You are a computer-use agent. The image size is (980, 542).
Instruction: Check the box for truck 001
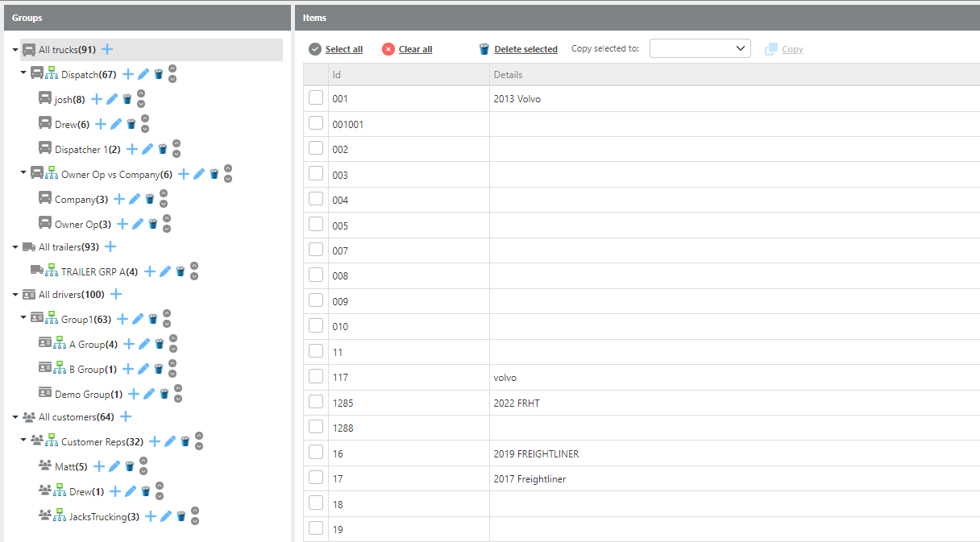pos(316,98)
